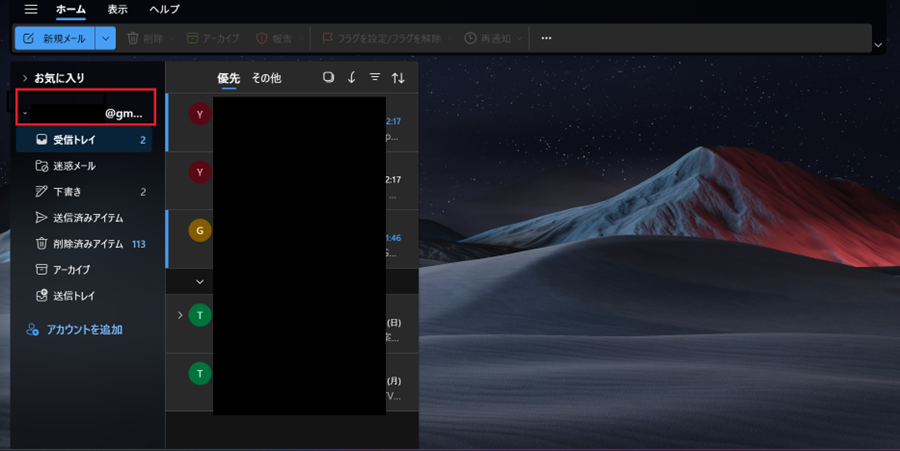900x451 pixels.
Task: Switch to the その他 inbox tab
Action: 266,78
